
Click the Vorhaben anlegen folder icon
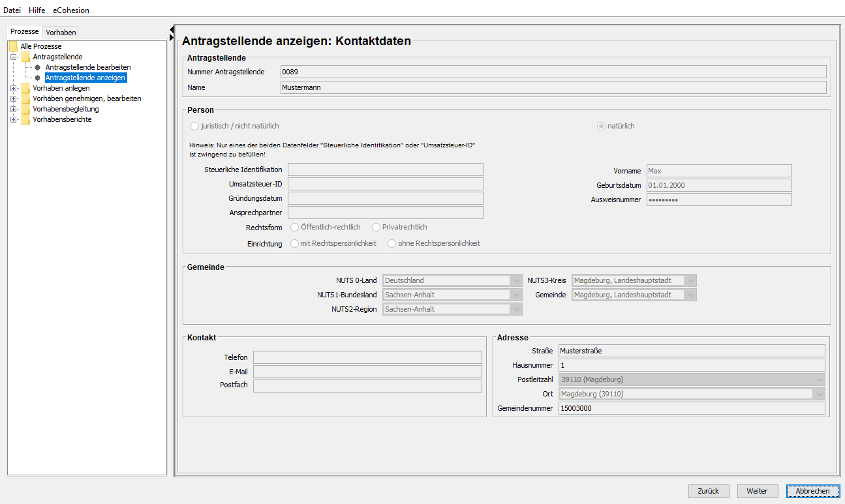pos(25,88)
